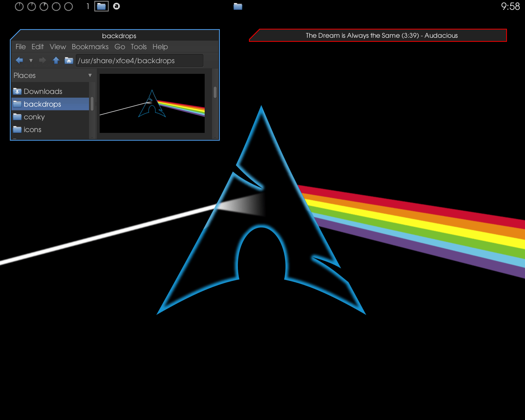Open the File menu
The height and width of the screenshot is (420, 525).
[x=21, y=47]
